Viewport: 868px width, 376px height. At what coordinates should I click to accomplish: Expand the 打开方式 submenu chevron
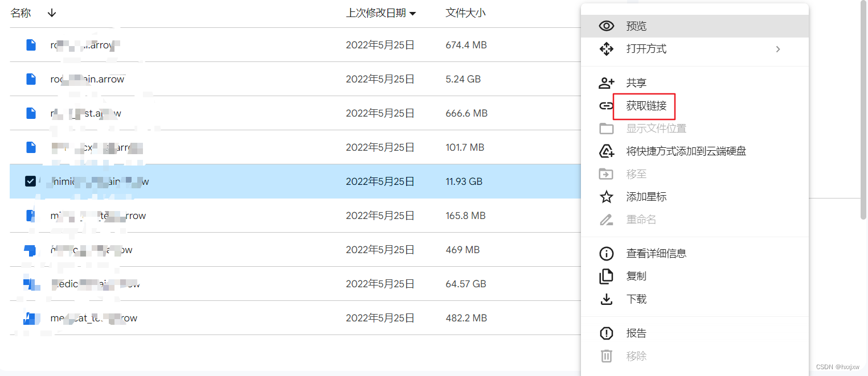[x=778, y=49]
